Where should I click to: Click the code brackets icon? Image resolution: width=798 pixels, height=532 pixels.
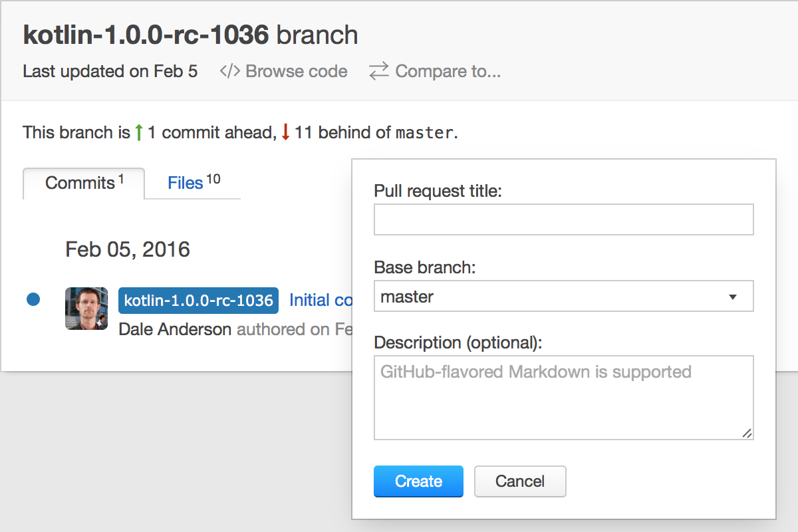[x=229, y=71]
